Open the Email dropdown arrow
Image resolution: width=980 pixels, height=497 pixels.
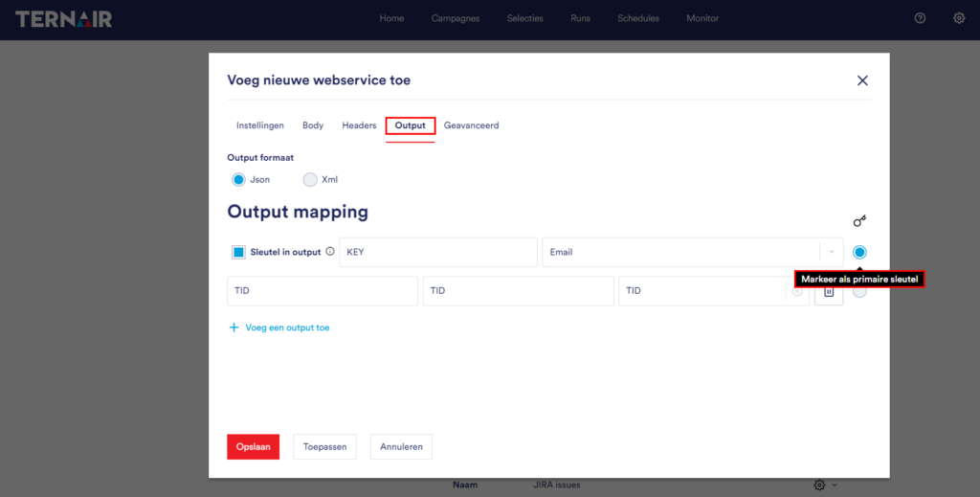click(x=832, y=252)
